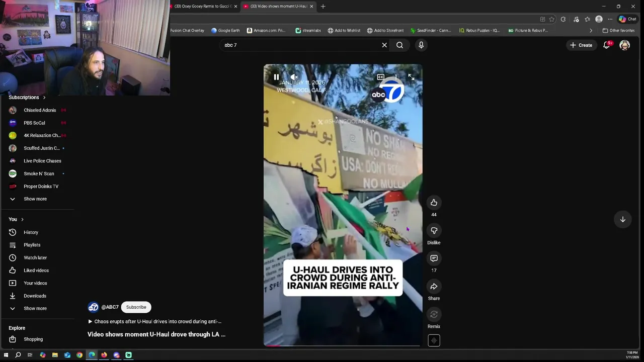
Task: Open the YouTube account avatar menu
Action: tap(624, 45)
